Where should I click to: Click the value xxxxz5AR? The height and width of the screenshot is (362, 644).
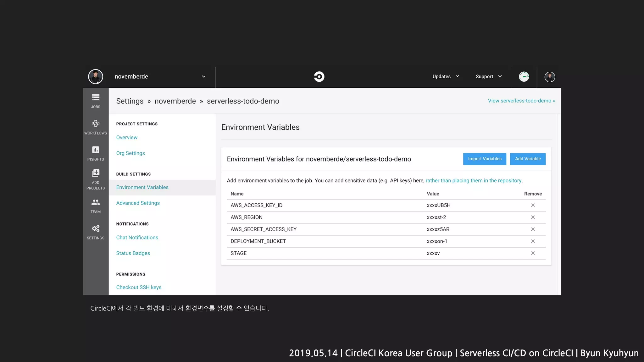(438, 229)
